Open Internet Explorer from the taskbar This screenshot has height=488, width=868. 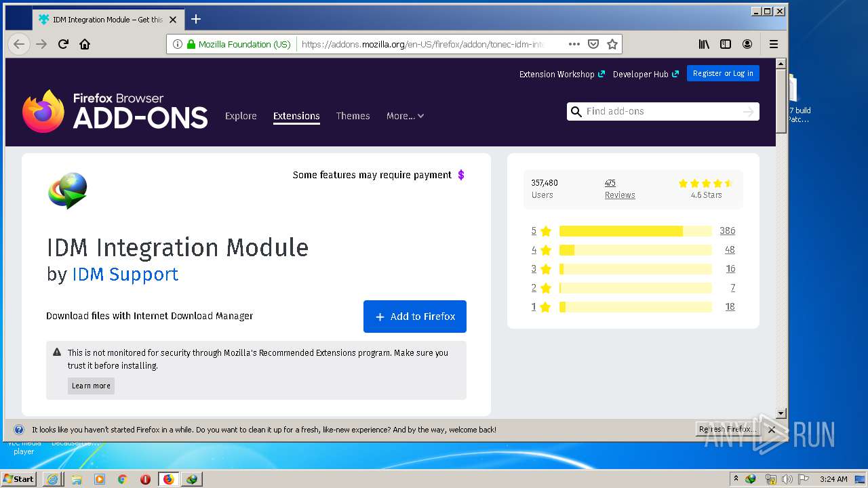point(53,479)
